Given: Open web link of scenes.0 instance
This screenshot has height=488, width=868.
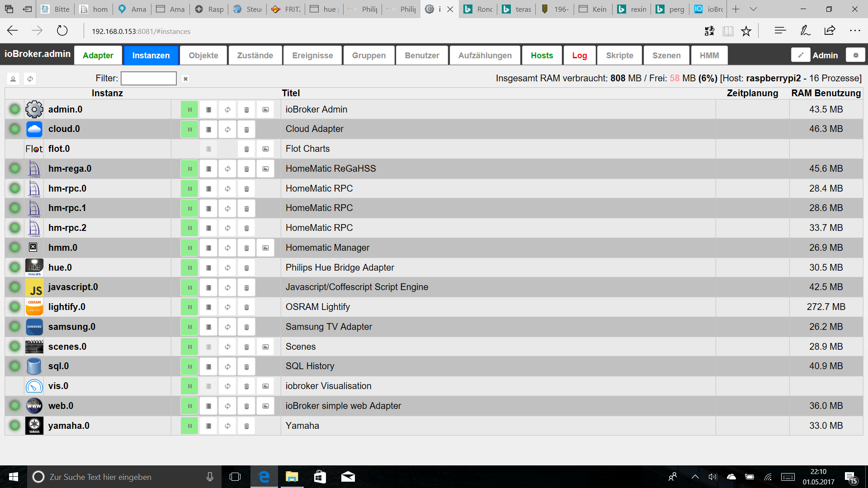Looking at the screenshot, I should (x=265, y=347).
